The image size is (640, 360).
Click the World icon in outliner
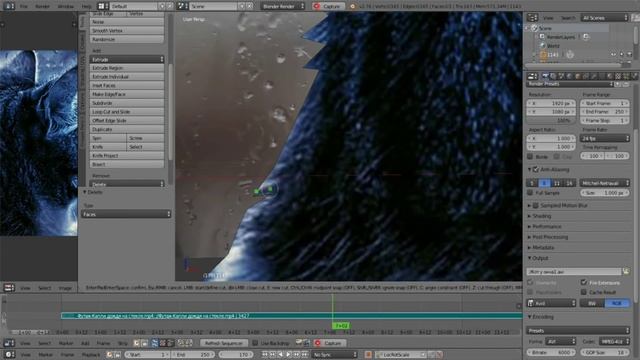[542, 45]
